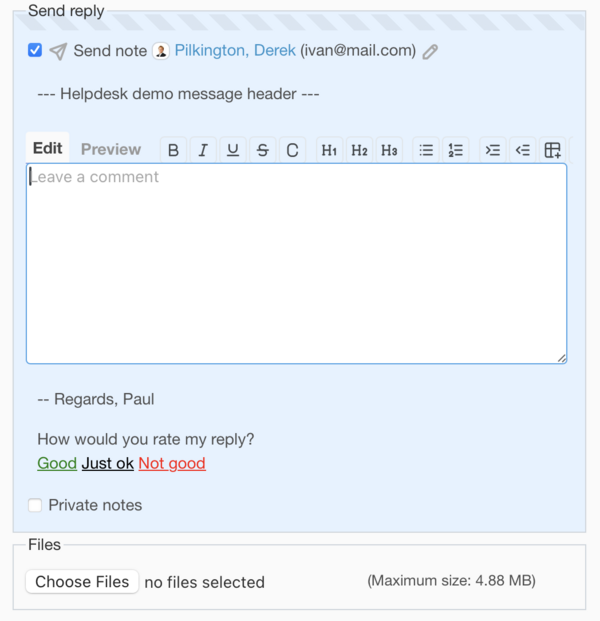Apply underline formatting
The height and width of the screenshot is (621, 600).
click(233, 150)
